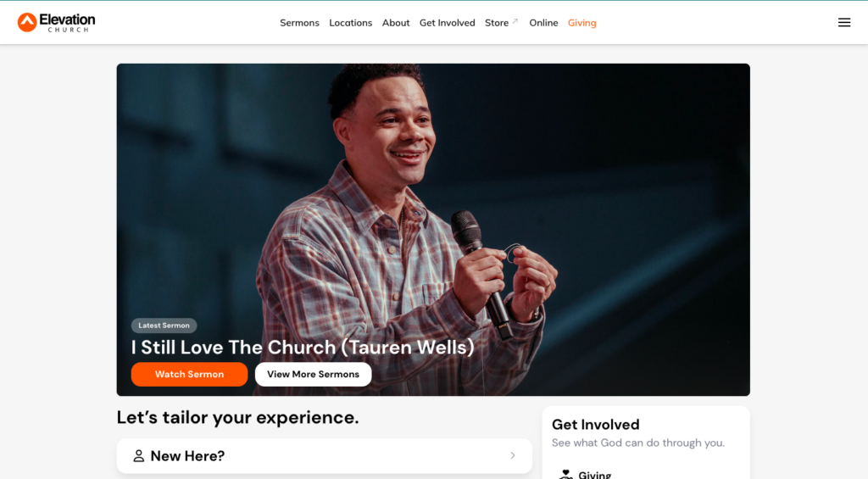Open the Locations menu item
The width and height of the screenshot is (868, 479).
[350, 23]
